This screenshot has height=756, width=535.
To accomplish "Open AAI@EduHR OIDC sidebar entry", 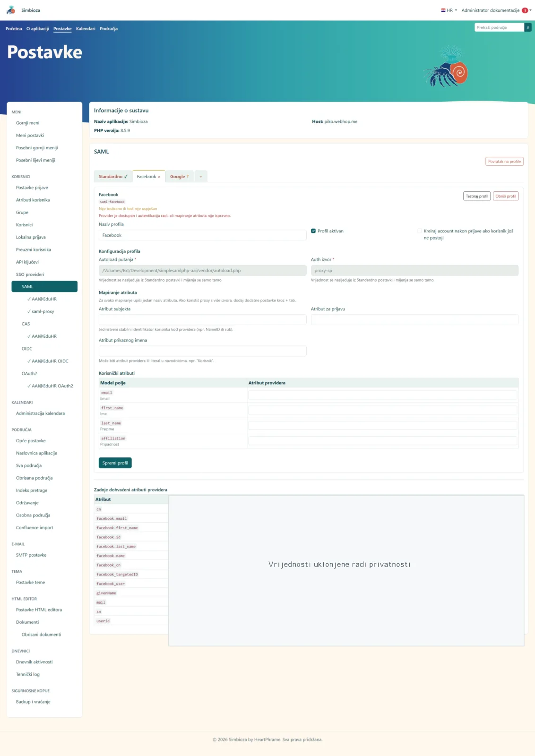I will pos(48,361).
